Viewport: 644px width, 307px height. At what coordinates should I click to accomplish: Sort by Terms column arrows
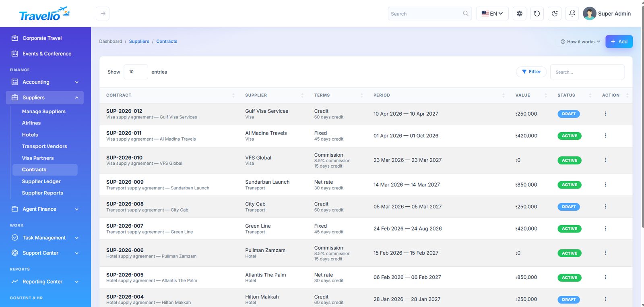pyautogui.click(x=361, y=95)
